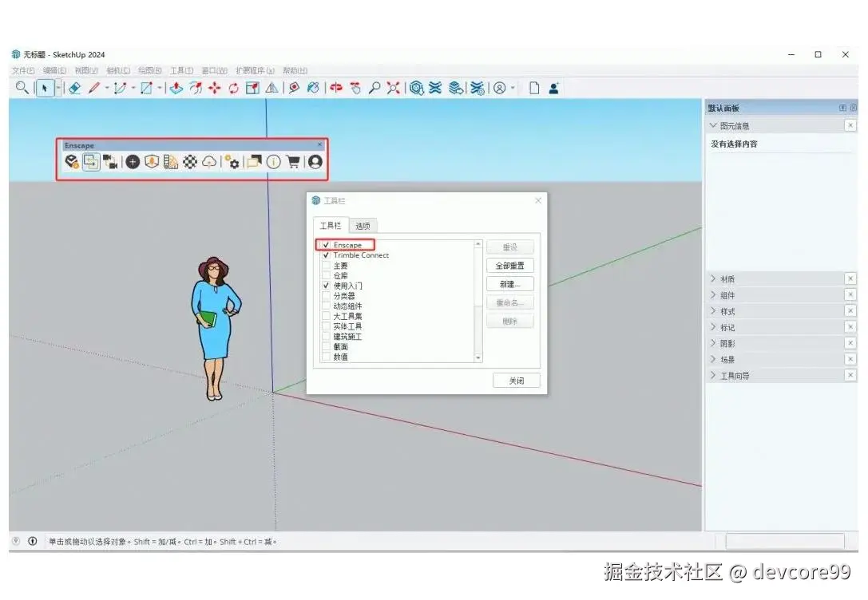Viewport: 868px width, 600px height.
Task: Enable the 大工具集 toolbar checkbox
Action: 326,315
